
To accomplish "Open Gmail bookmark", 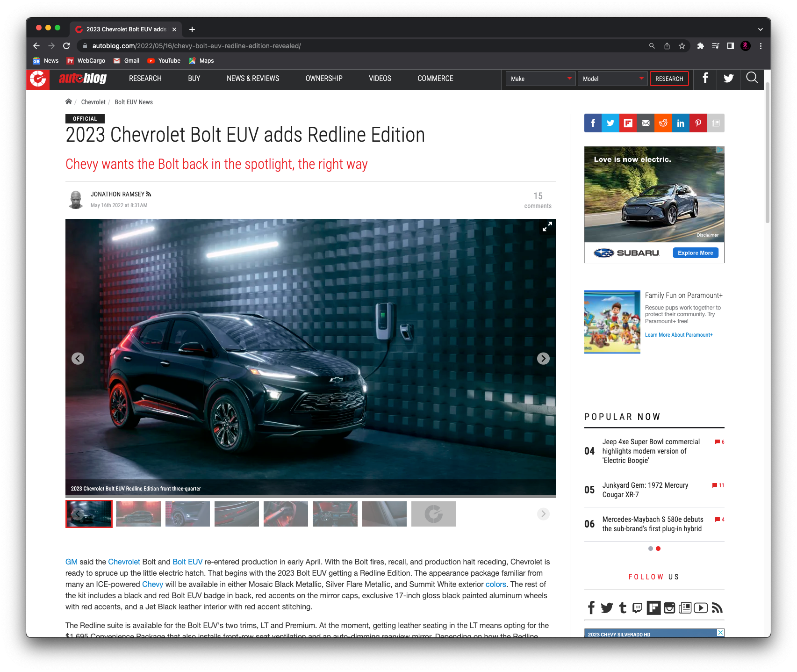I will [x=126, y=61].
